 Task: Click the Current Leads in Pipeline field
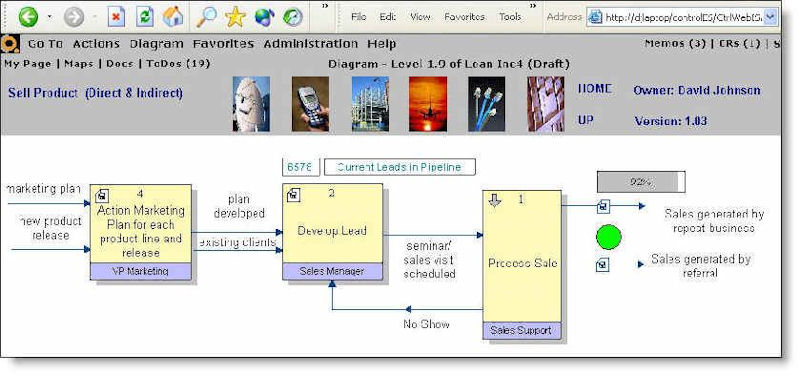(x=399, y=167)
